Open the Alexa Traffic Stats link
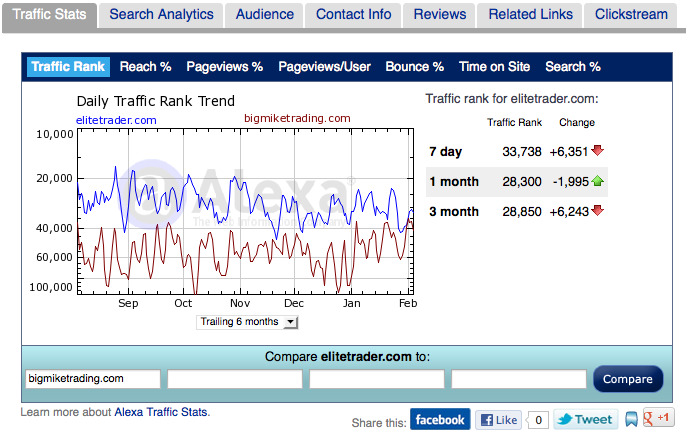This screenshot has height=434, width=688. (x=161, y=412)
